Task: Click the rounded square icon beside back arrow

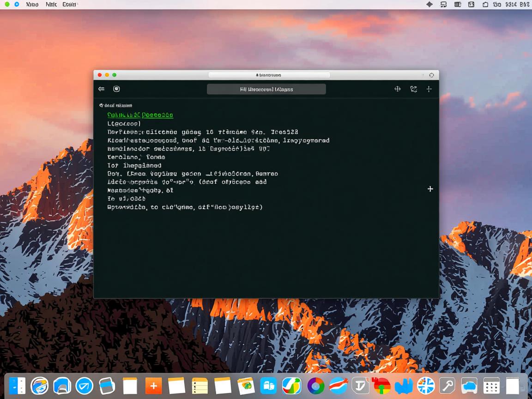Action: 116,89
